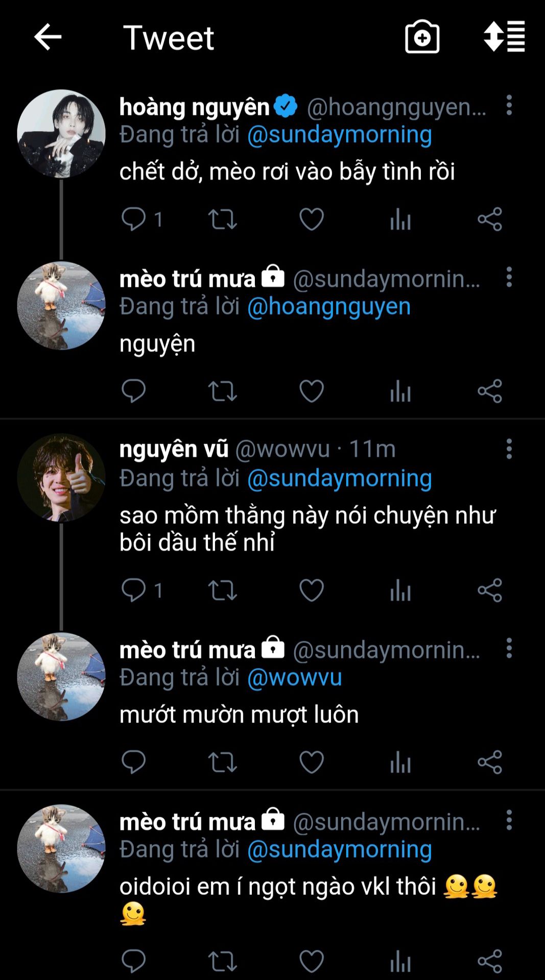Retweet hoàng nguyên's reply
Viewport: 545px width, 980px height.
(222, 219)
